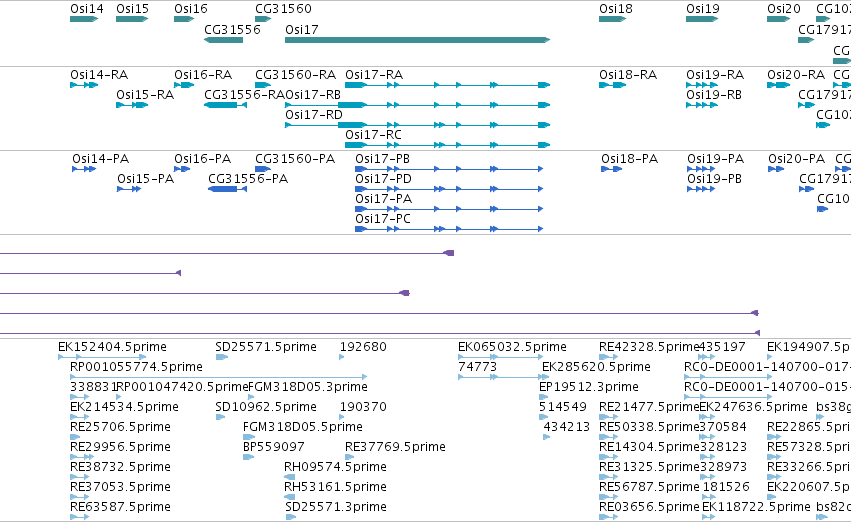Click the 192680 feature label
Screen dimensions: 851x522
click(x=363, y=347)
